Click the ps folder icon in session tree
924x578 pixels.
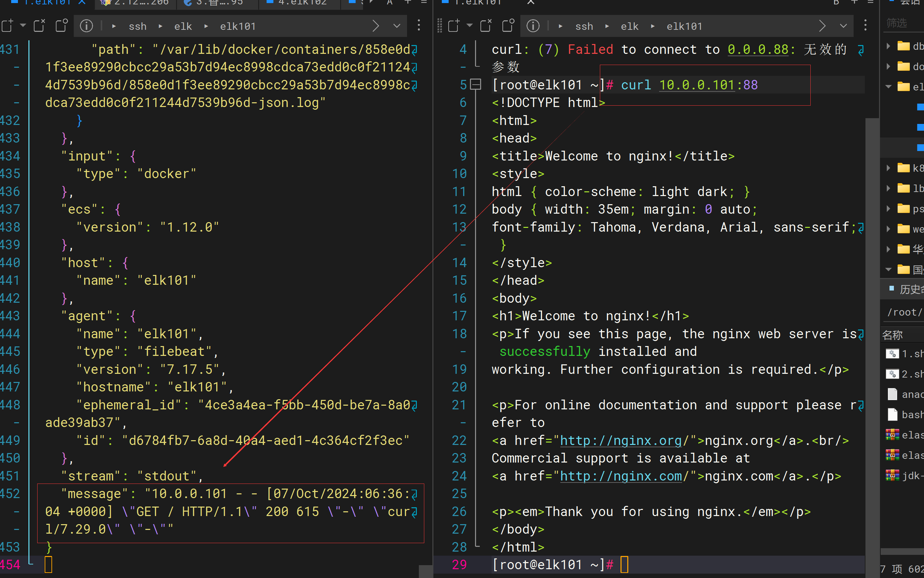(x=903, y=208)
